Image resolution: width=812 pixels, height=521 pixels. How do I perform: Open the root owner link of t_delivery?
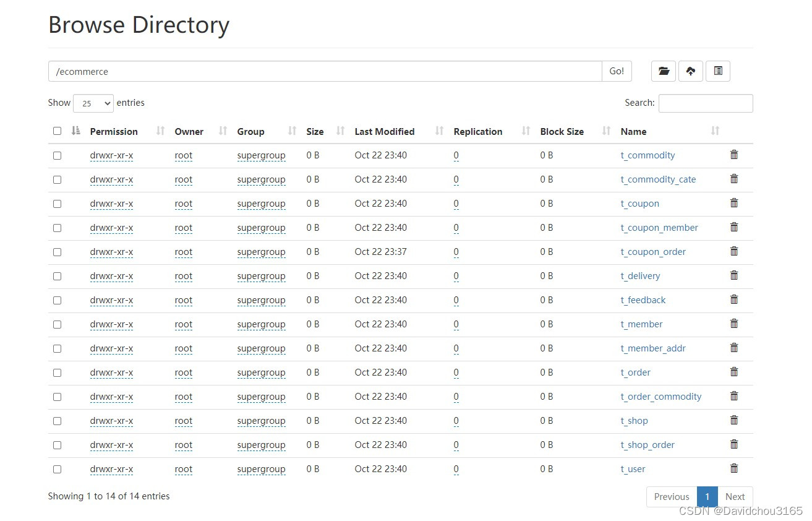pyautogui.click(x=183, y=276)
